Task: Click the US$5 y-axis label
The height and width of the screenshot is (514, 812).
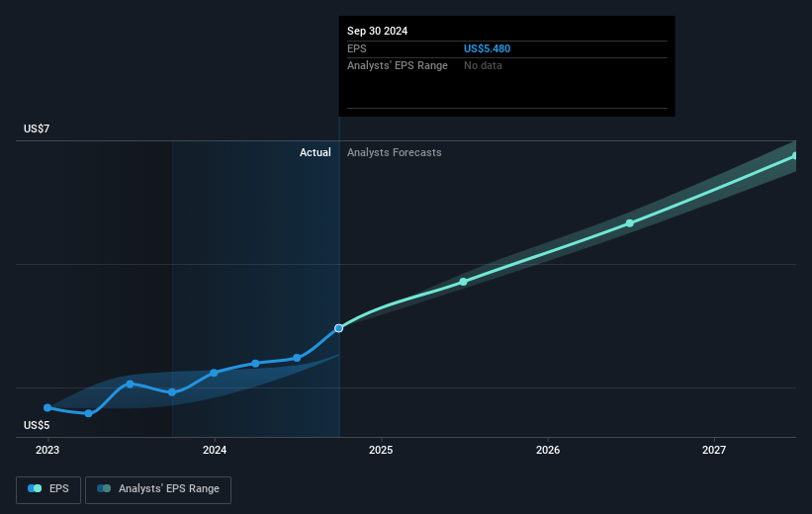Action: (x=37, y=425)
